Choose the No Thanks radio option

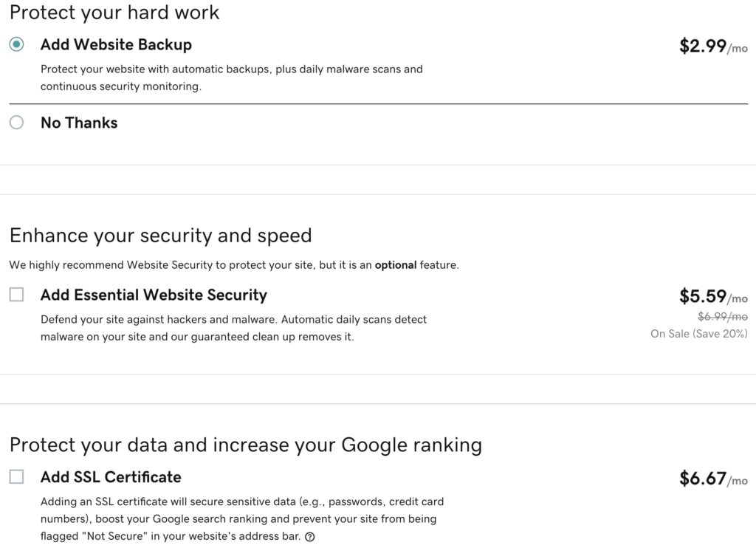coord(16,122)
